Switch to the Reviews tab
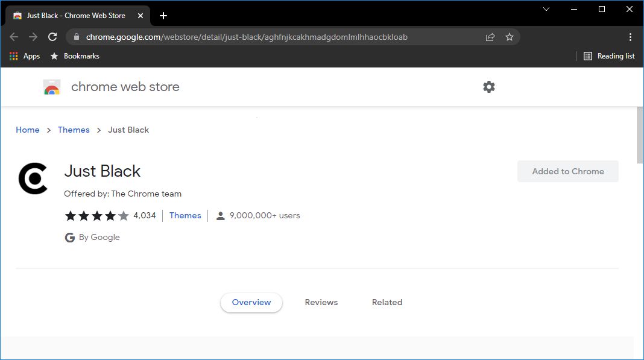 tap(321, 302)
